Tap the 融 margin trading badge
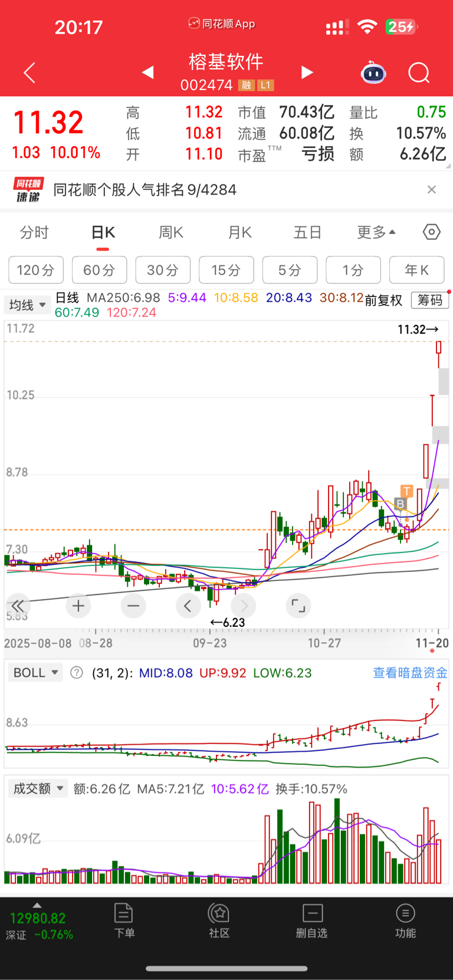Screen dimensions: 453x980 pyautogui.click(x=246, y=85)
